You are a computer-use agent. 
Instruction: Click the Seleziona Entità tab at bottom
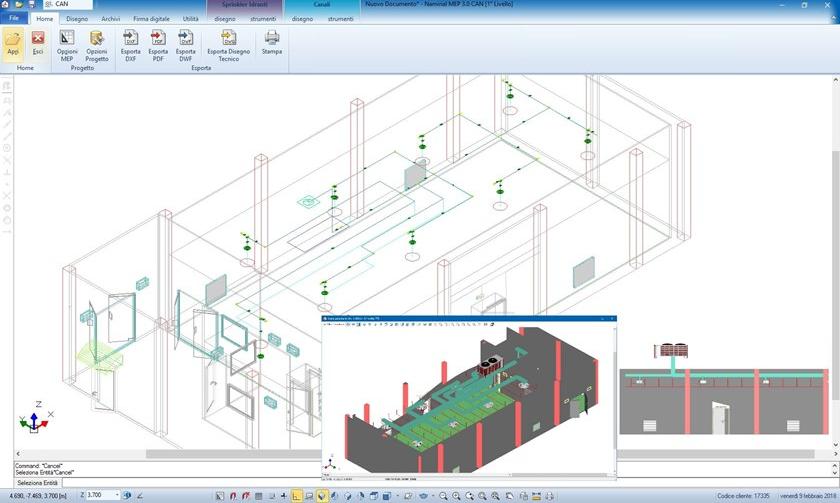[x=37, y=483]
